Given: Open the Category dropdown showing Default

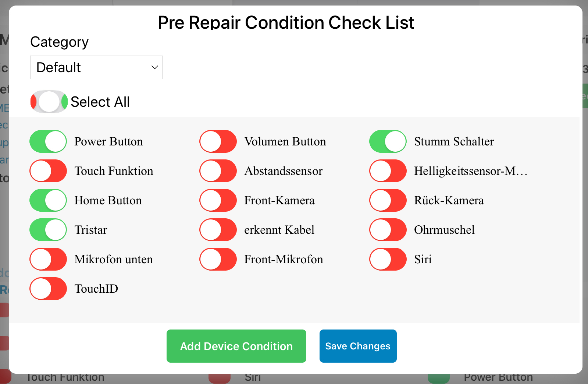Looking at the screenshot, I should tap(96, 67).
